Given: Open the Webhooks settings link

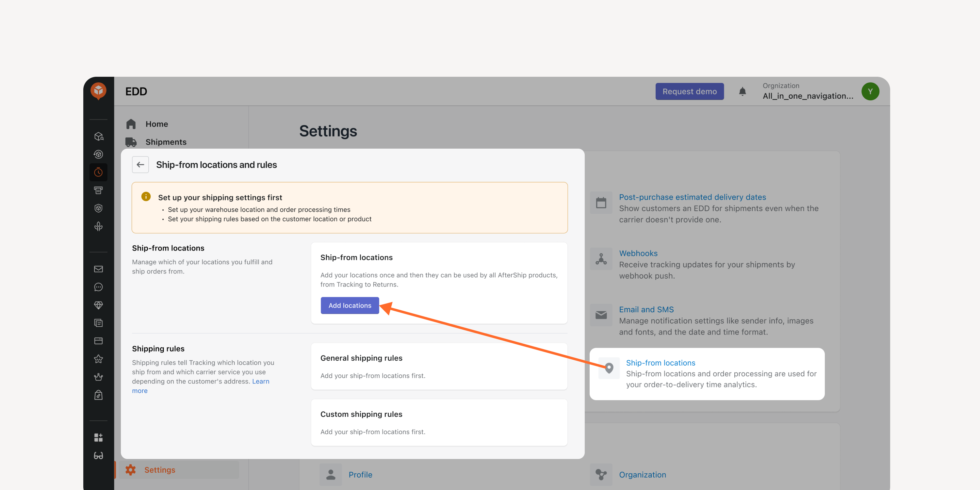Looking at the screenshot, I should pyautogui.click(x=638, y=253).
